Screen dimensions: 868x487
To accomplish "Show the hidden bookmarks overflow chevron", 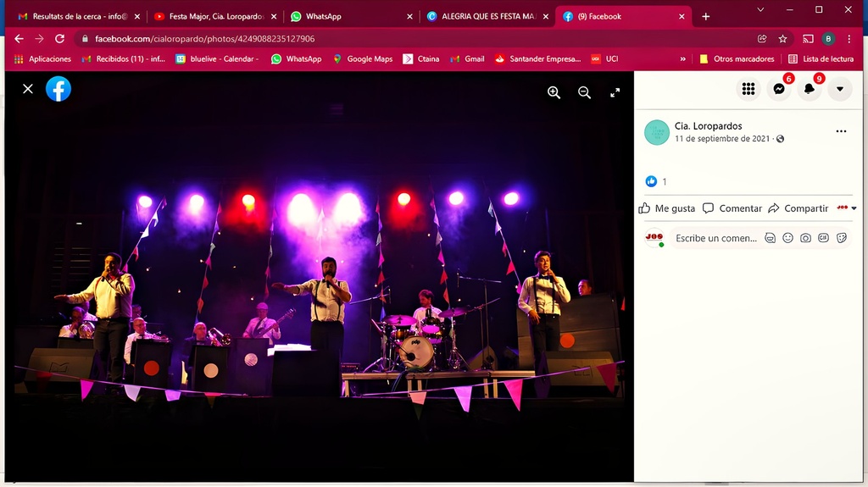I will [x=682, y=58].
